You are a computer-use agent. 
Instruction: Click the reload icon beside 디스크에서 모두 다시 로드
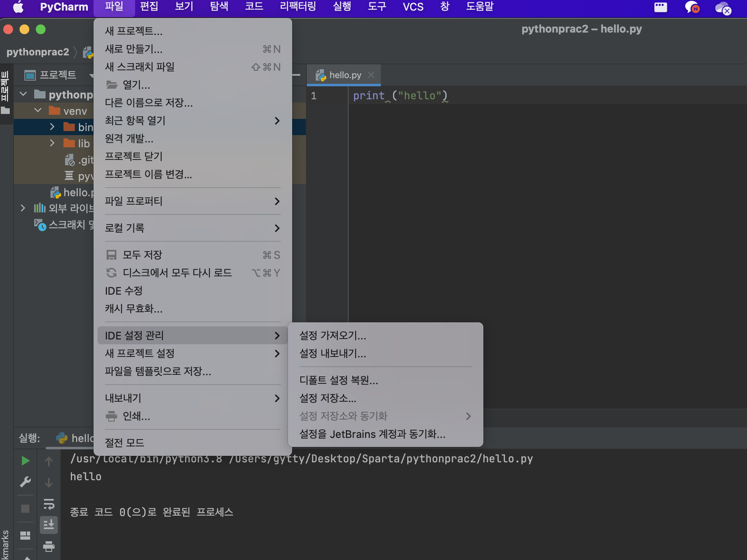111,273
